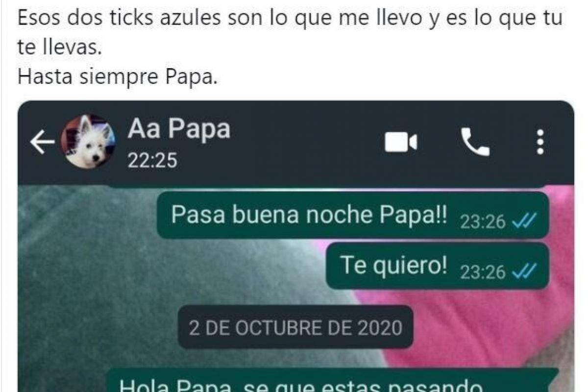Open the embedded WhatsApp screenshot image
This screenshot has height=392, width=588.
pos(296,246)
